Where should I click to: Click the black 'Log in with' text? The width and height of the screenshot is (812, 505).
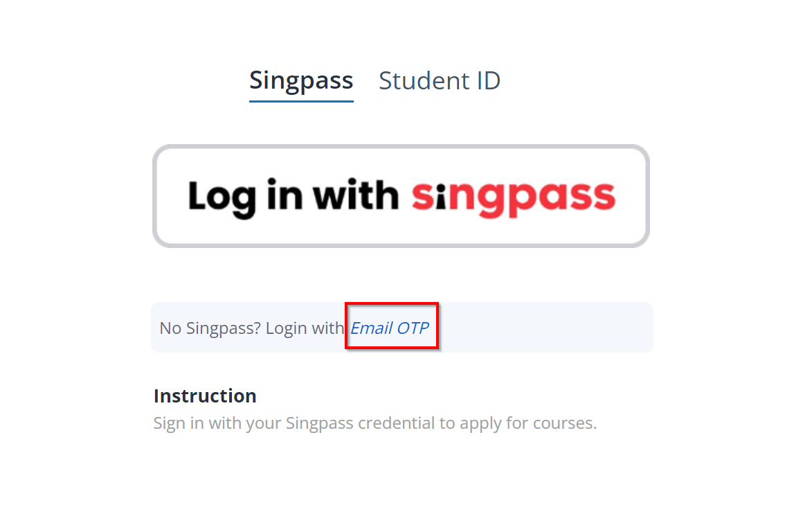pos(293,196)
